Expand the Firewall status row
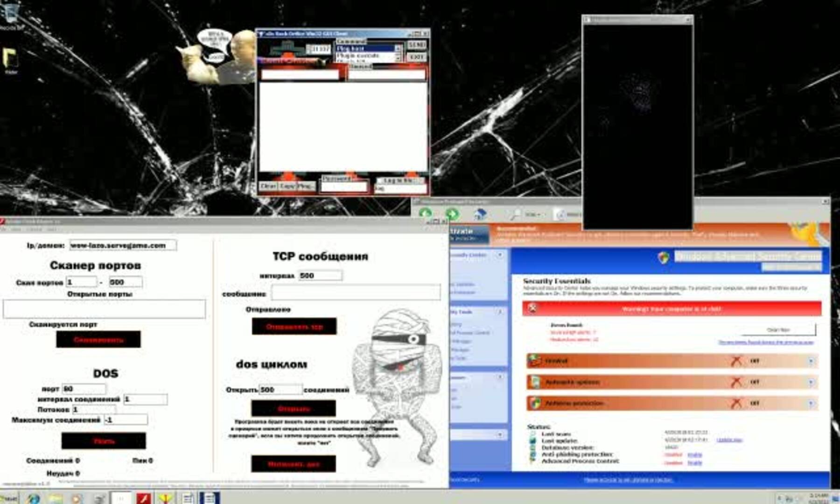This screenshot has height=504, width=840. pyautogui.click(x=811, y=361)
